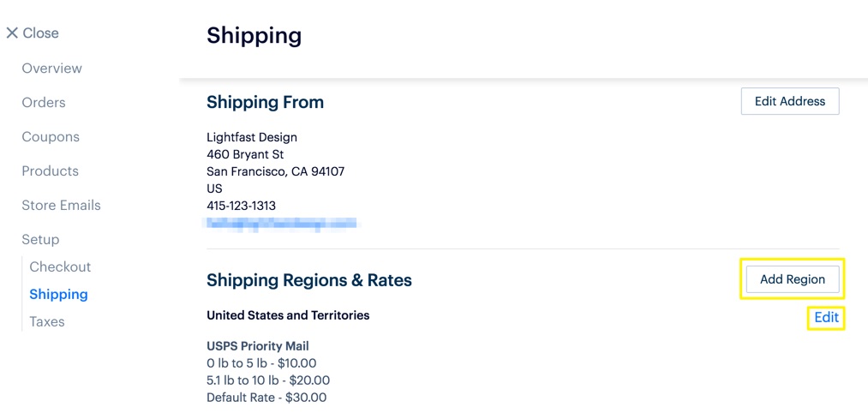Switch to Checkout under Setup

tap(60, 267)
